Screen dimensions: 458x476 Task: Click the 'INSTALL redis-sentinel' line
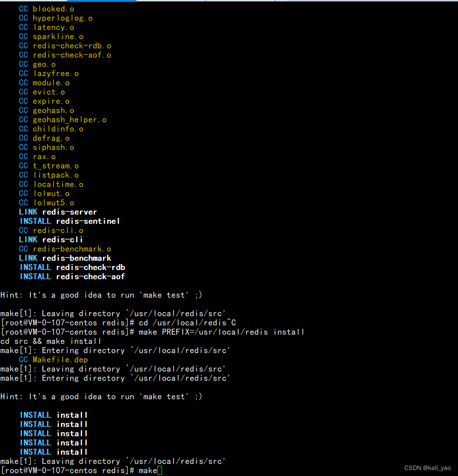tap(70, 221)
